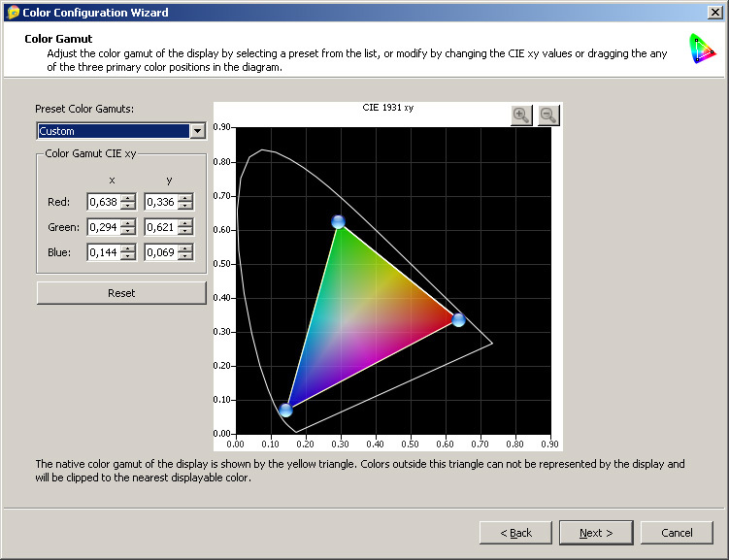Decrease Green y value with down arrow
The height and width of the screenshot is (560, 729).
click(185, 231)
